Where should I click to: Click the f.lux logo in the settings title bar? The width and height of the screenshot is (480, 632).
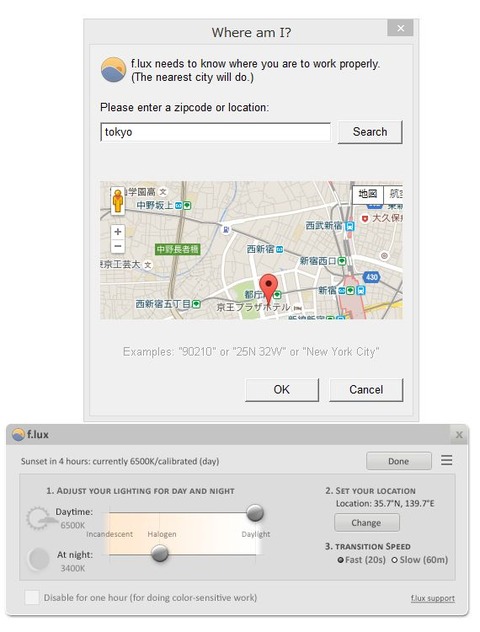pos(18,434)
